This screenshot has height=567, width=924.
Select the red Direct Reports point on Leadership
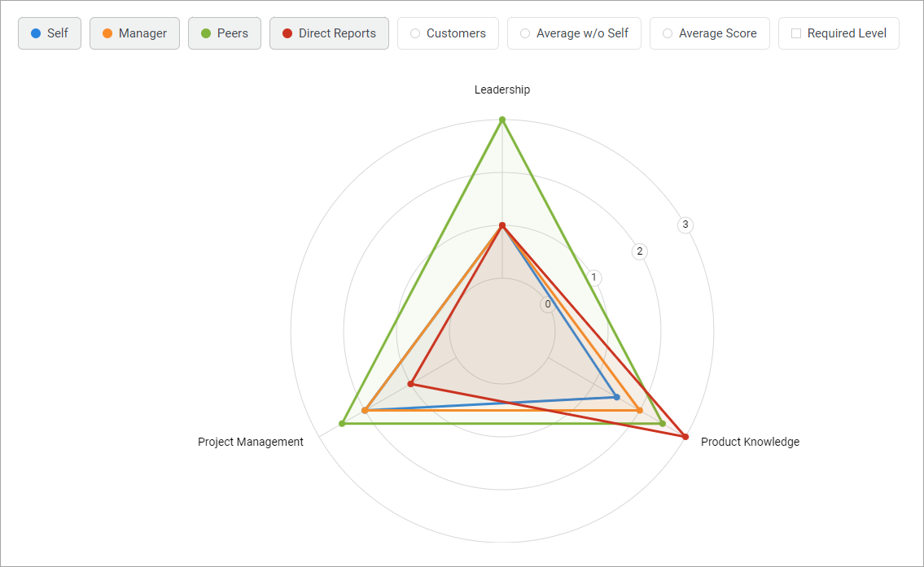point(502,225)
